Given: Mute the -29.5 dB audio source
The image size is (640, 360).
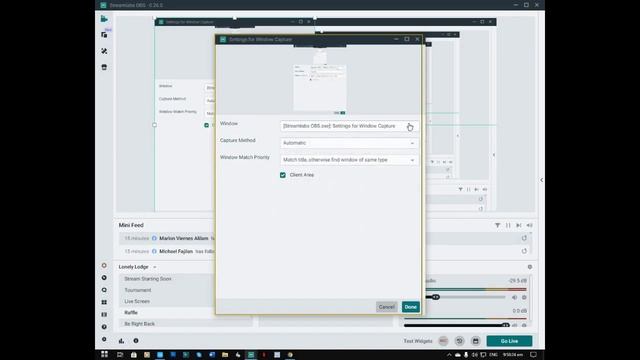Looking at the screenshot, I should click(514, 297).
